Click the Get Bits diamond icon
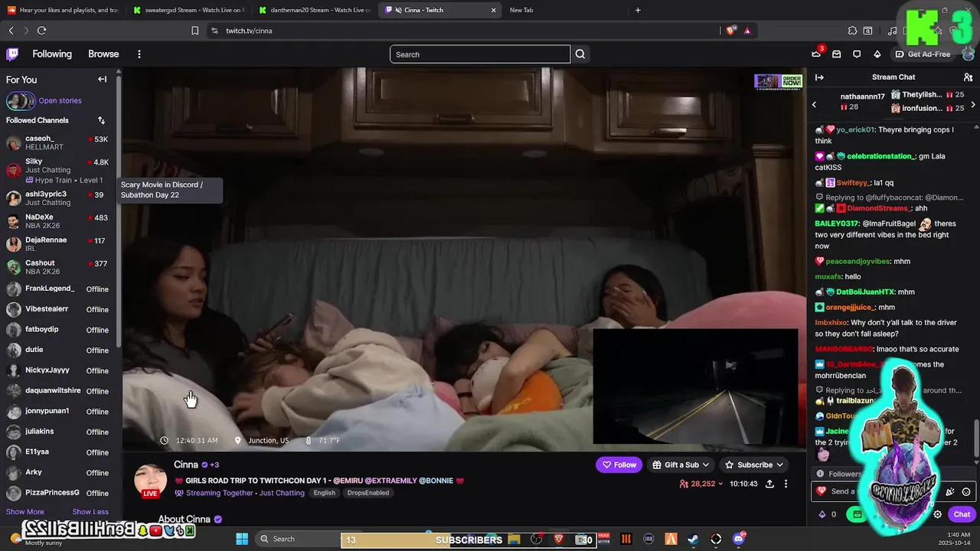Screen dimensions: 980x551 pyautogui.click(x=877, y=54)
